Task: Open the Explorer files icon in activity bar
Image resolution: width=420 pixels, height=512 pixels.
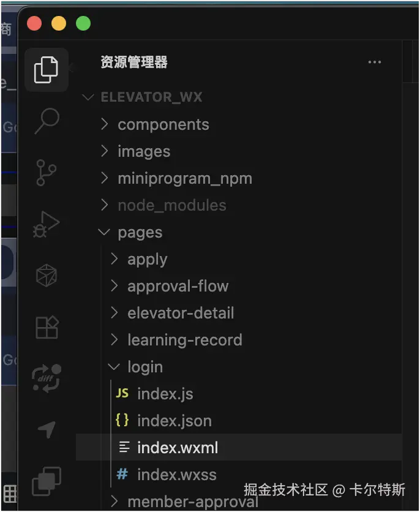Action: click(47, 70)
